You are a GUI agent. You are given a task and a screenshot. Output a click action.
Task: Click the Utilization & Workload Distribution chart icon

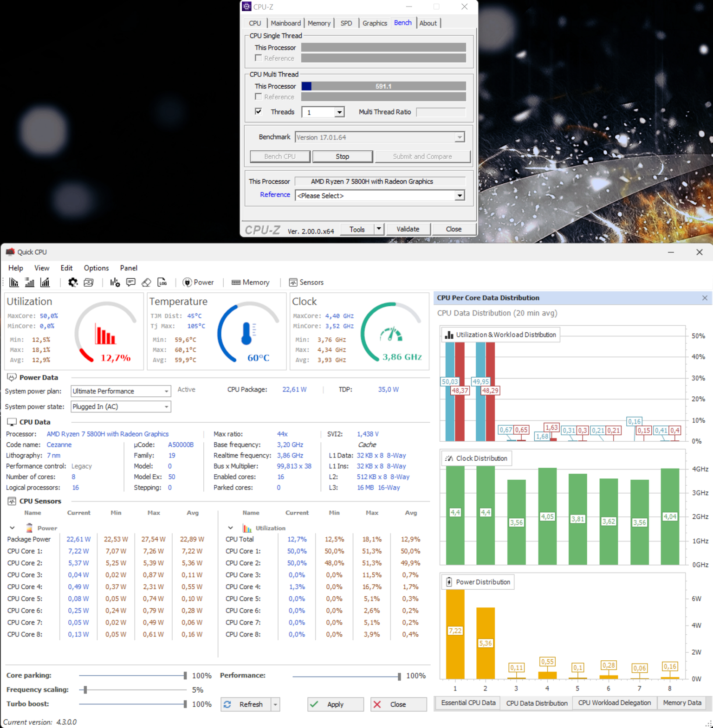pos(449,335)
